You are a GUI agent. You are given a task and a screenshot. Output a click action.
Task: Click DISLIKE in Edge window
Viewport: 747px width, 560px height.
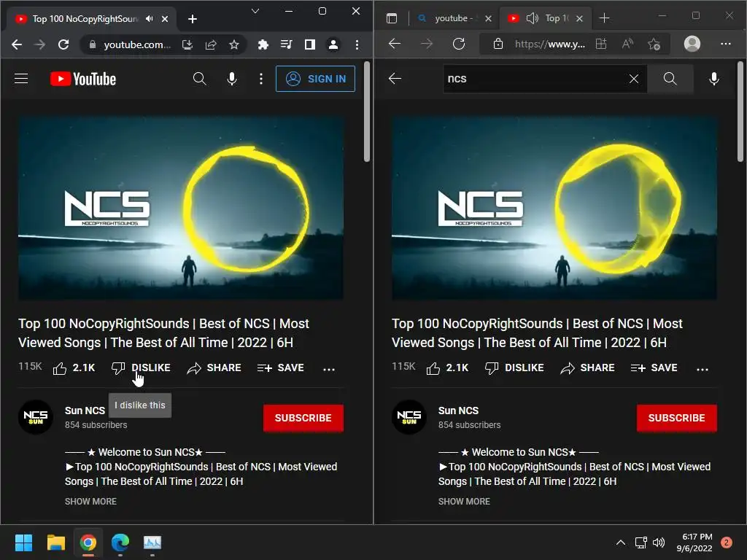[514, 368]
